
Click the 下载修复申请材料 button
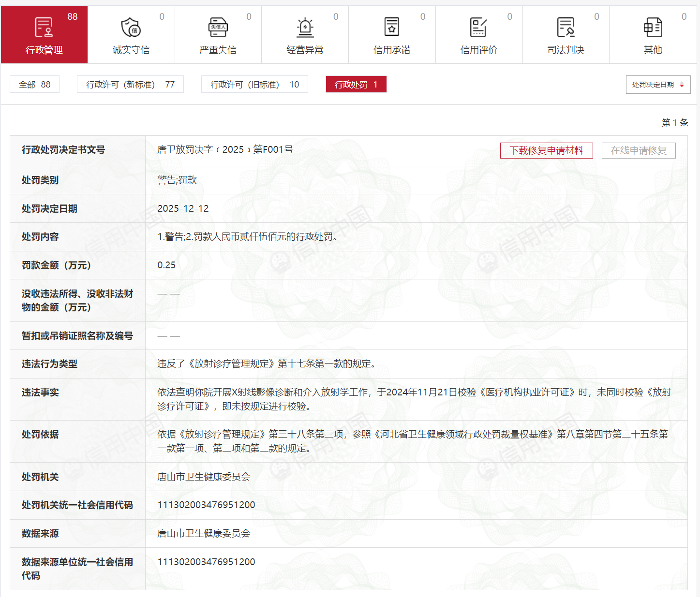coord(547,150)
